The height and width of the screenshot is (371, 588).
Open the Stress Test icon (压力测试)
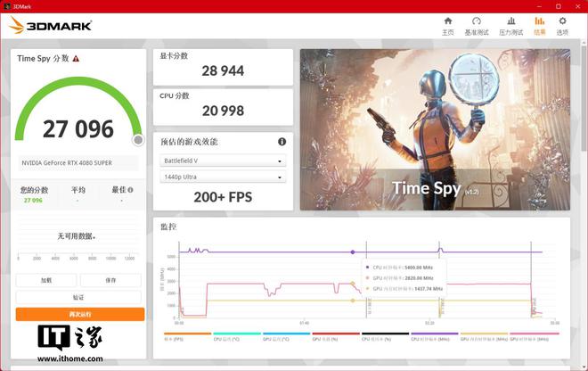[x=510, y=26]
